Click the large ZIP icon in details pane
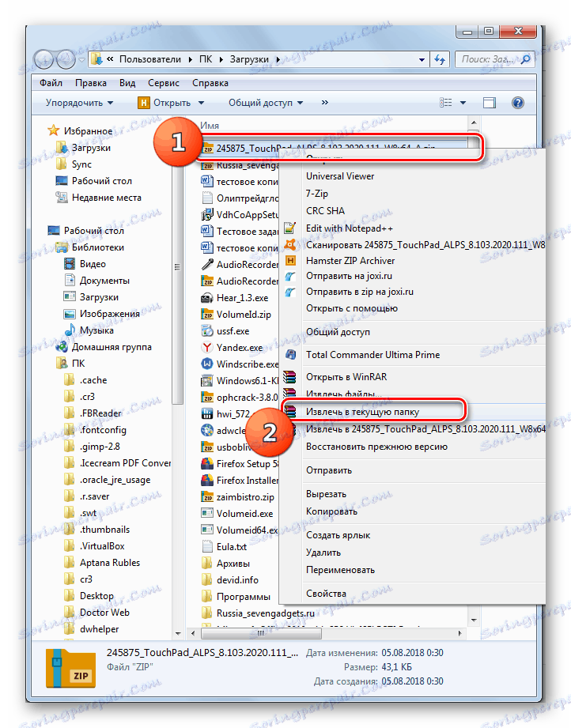Viewport: 571px width, 728px height. pos(70,668)
